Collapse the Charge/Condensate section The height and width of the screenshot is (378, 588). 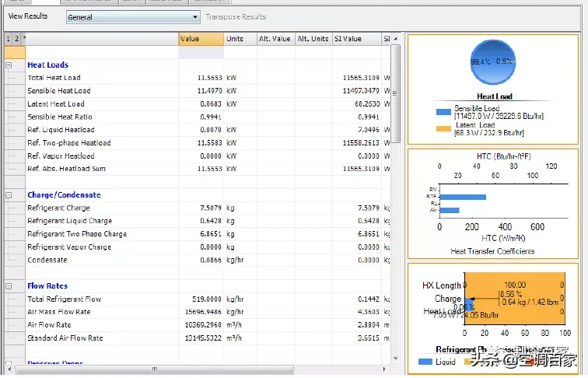[9, 195]
